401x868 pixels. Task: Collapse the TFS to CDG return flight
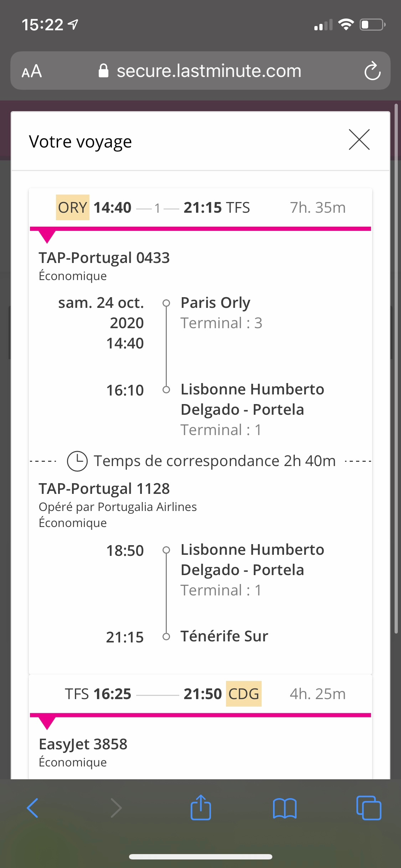click(x=200, y=694)
